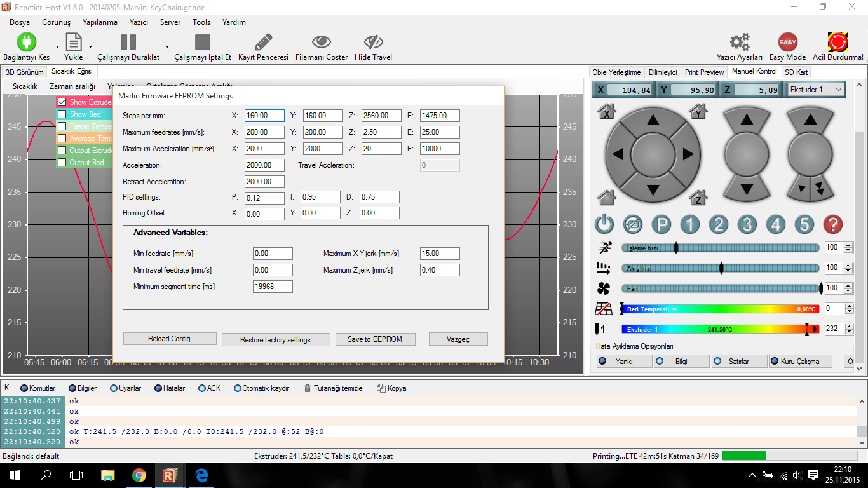Open the dropdown arrow next to Bağlantıyı Kes
The image size is (868, 488).
[57, 46]
